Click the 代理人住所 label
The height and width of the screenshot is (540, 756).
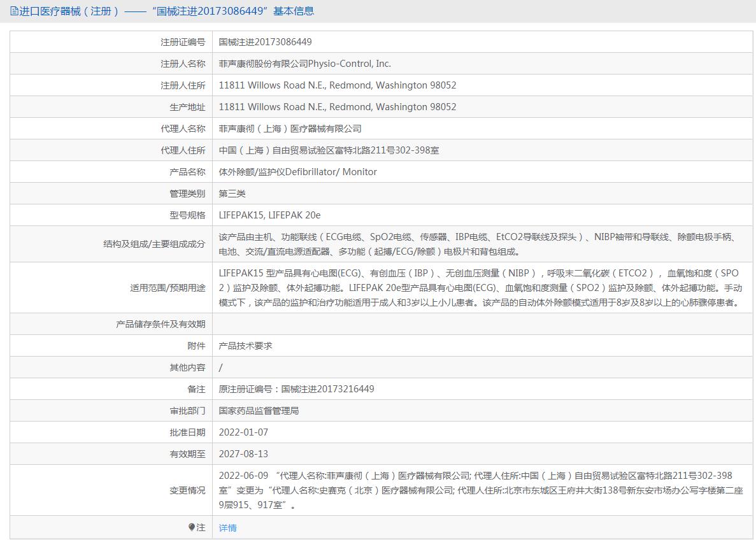pyautogui.click(x=183, y=150)
